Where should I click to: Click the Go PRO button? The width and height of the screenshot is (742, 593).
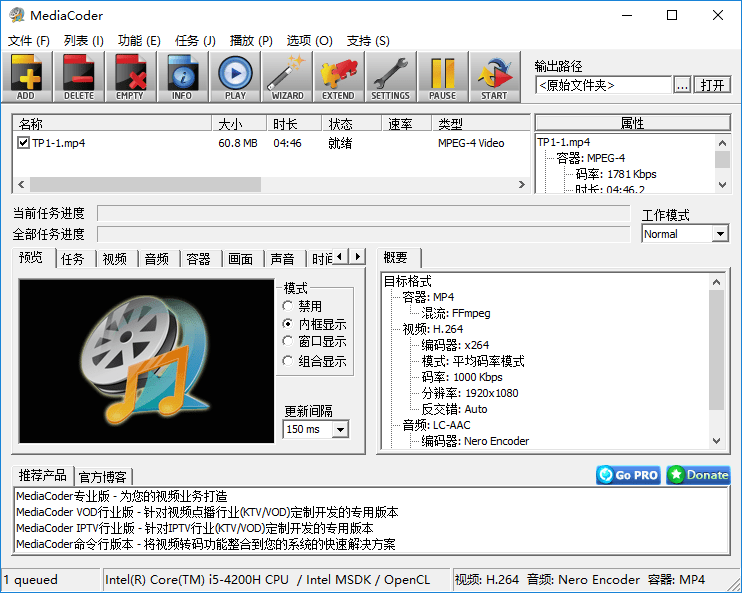pos(628,475)
